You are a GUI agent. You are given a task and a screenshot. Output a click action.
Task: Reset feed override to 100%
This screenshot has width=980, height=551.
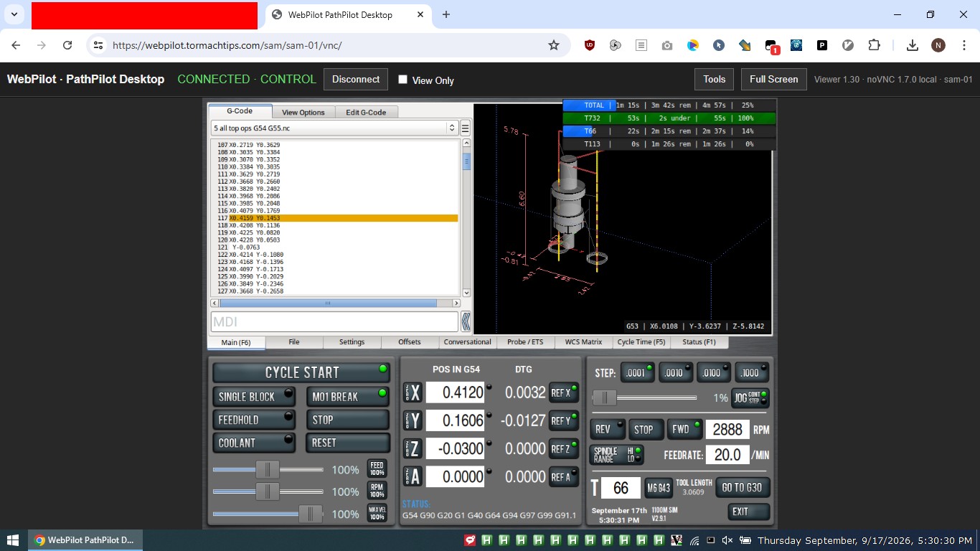pyautogui.click(x=377, y=469)
